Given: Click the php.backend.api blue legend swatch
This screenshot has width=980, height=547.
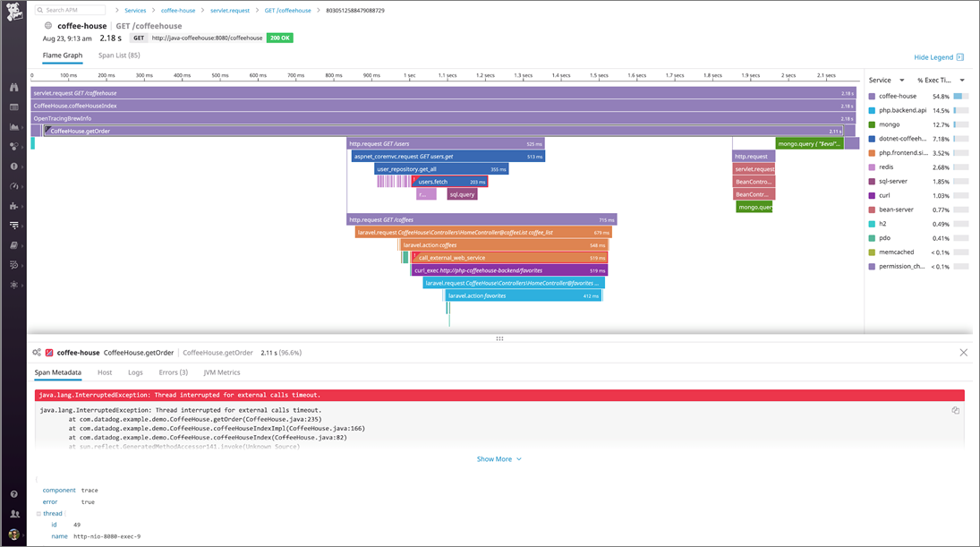Looking at the screenshot, I should click(x=872, y=110).
